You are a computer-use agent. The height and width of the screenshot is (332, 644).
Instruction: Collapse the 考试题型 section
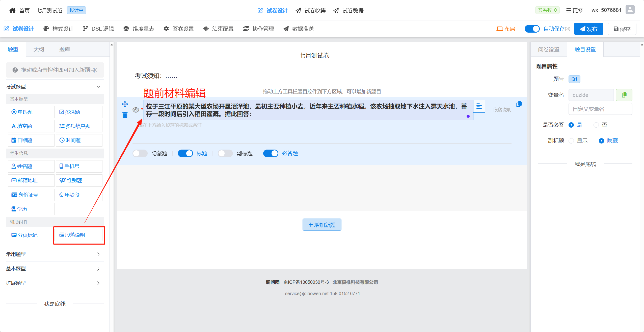98,87
